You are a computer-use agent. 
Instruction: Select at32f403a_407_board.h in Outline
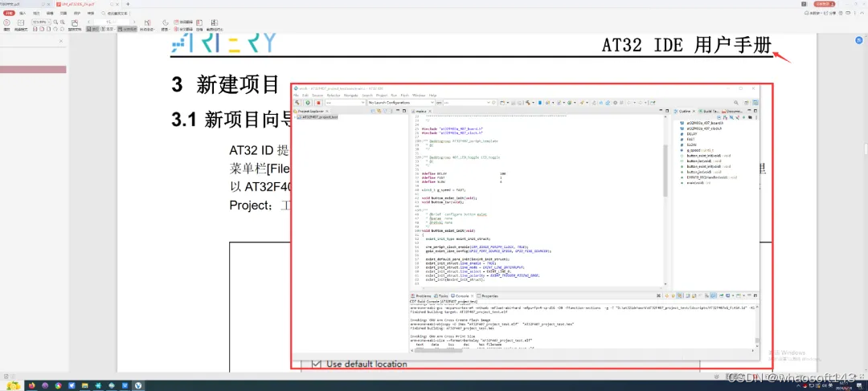tap(706, 123)
